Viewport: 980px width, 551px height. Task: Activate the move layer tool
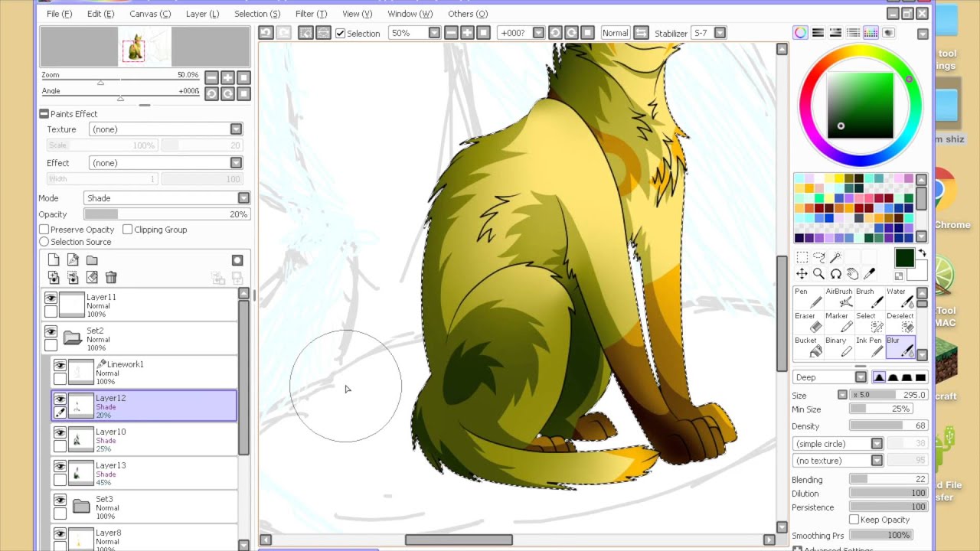pyautogui.click(x=802, y=274)
